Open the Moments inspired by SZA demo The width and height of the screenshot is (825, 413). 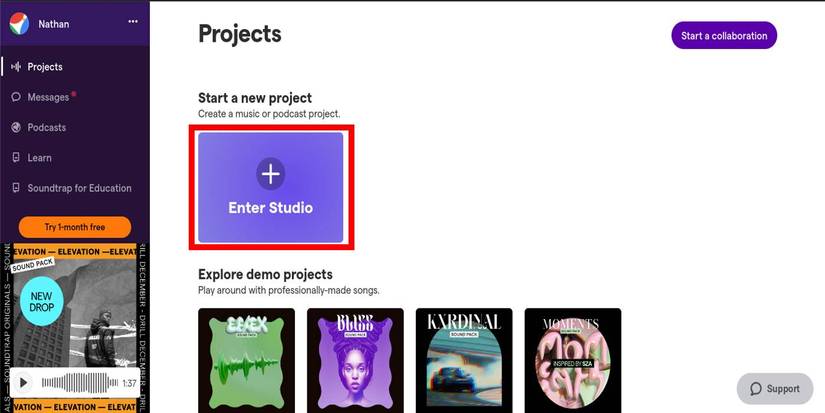573,360
